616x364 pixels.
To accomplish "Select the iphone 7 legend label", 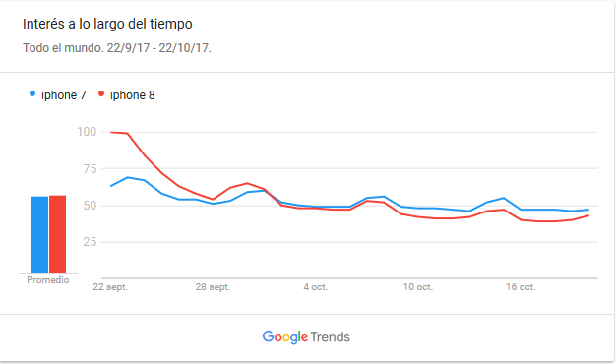I will tap(64, 95).
